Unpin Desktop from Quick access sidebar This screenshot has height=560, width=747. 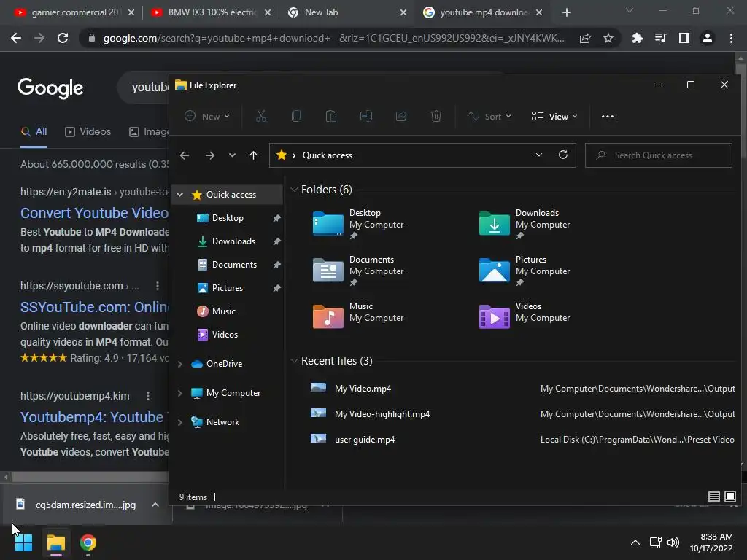pos(276,218)
